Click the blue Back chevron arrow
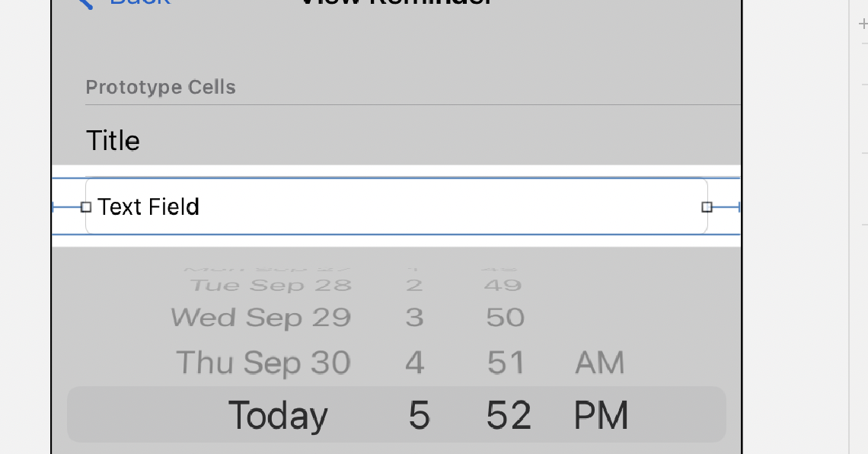Screen dimensions: 868x454 click(85, 2)
